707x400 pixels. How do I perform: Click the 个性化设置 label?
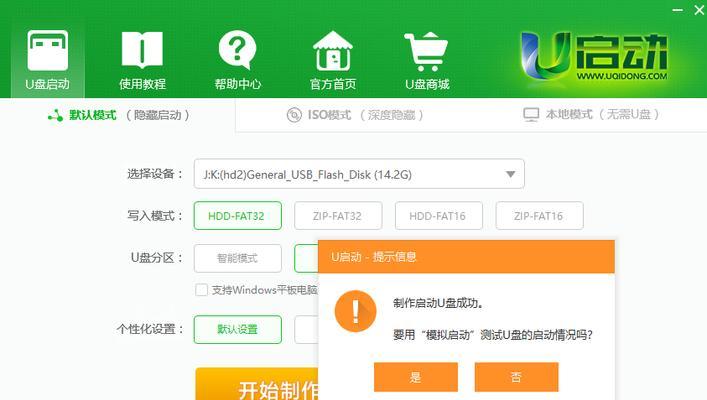(150, 329)
